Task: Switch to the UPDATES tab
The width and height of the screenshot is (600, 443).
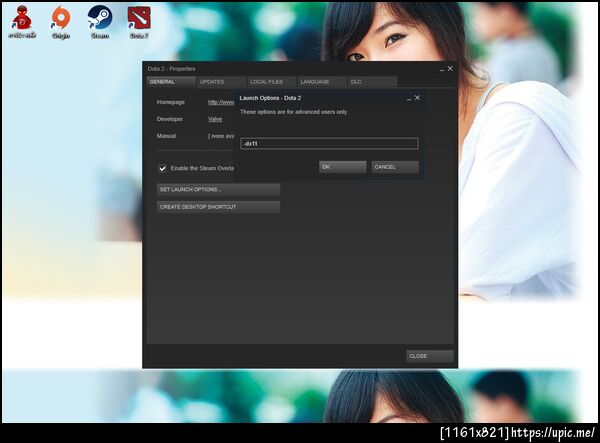Action: (221, 82)
